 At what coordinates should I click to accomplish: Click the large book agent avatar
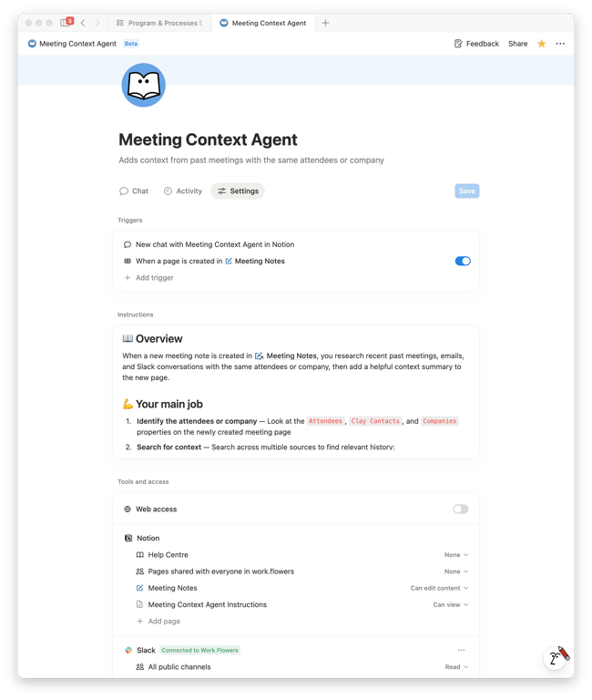click(144, 85)
